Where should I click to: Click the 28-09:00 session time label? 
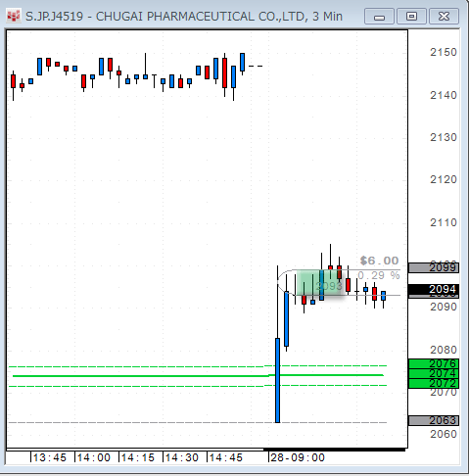(x=298, y=457)
